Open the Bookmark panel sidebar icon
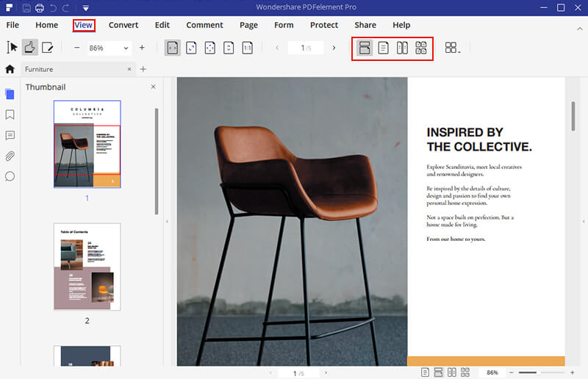This screenshot has height=379, width=588. 10,115
